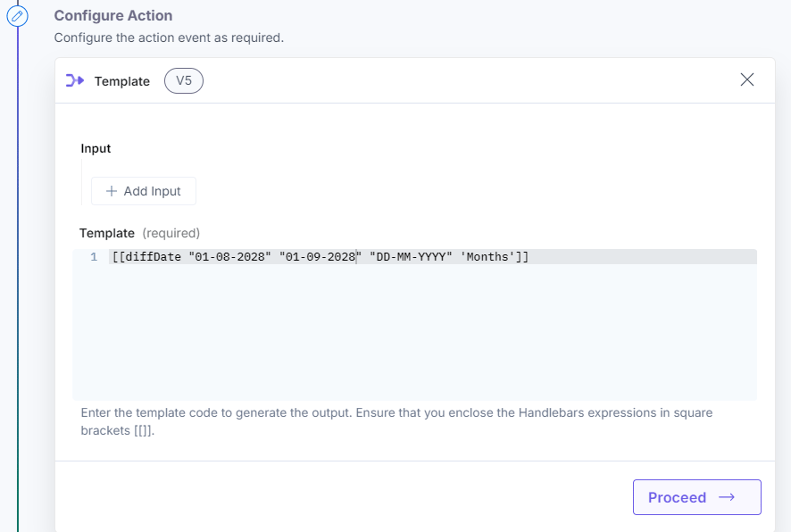Click the pencil edit step icon
The image size is (791, 532).
[x=17, y=16]
